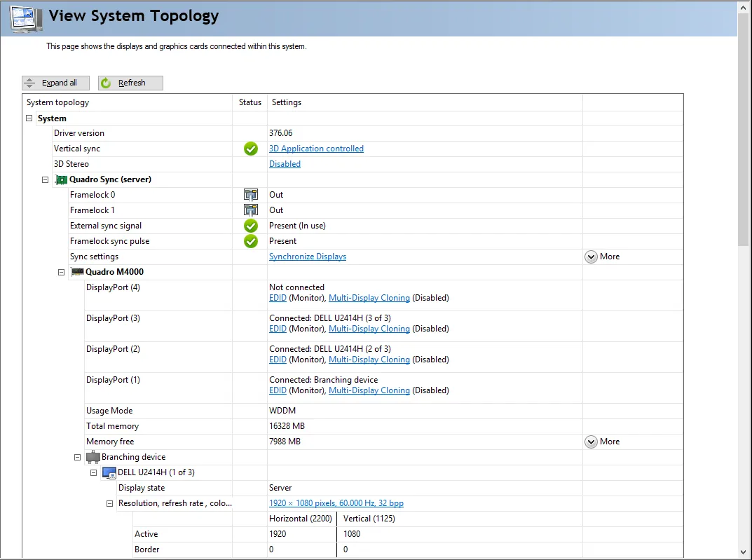Collapse the Resolution, refresh rate row
Image resolution: width=752 pixels, height=560 pixels.
[x=110, y=503]
